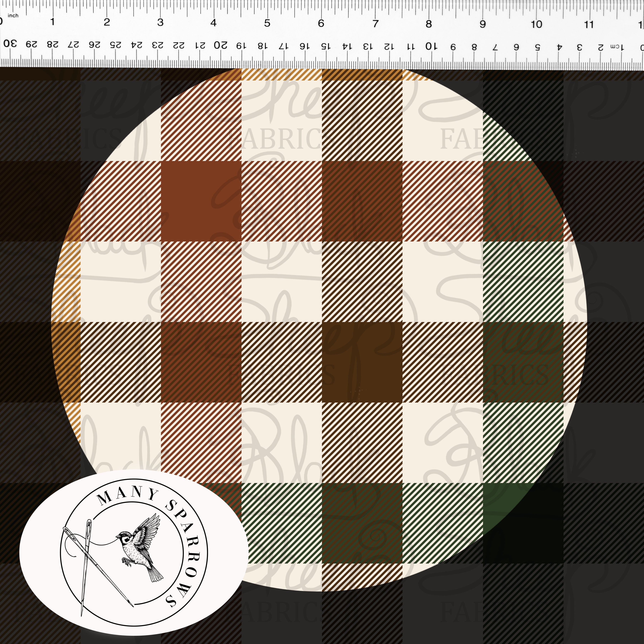Image resolution: width=644 pixels, height=644 pixels.
Task: Select the 1 inch mark on ruler
Action: [x=52, y=22]
